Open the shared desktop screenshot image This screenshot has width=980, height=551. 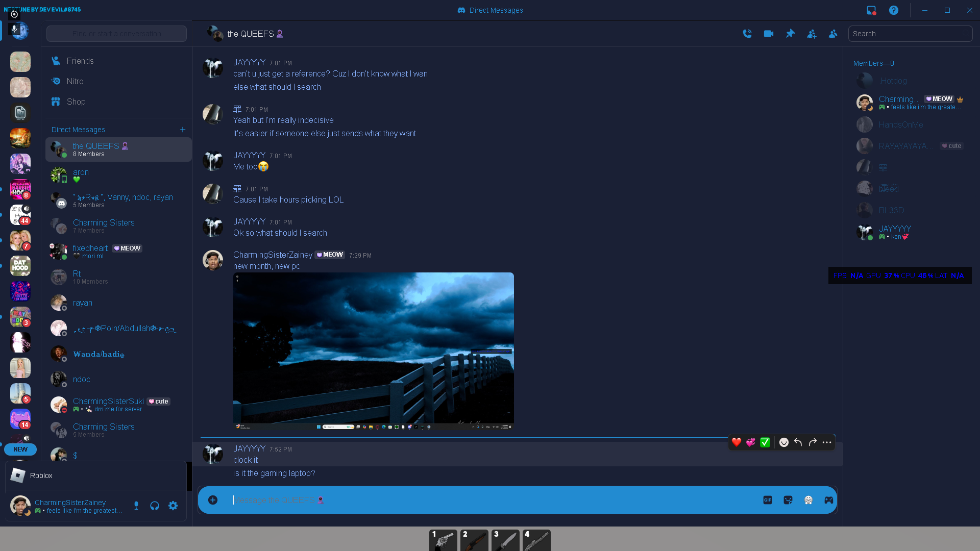(x=373, y=350)
